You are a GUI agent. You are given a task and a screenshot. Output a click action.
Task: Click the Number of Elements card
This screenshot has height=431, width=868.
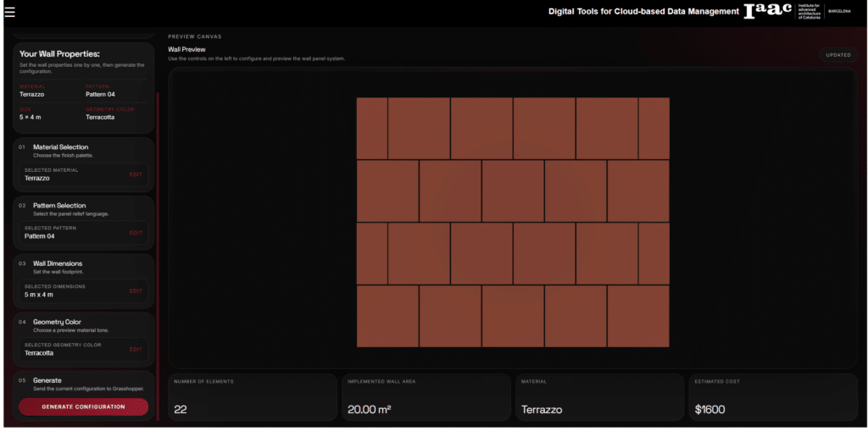click(x=253, y=396)
